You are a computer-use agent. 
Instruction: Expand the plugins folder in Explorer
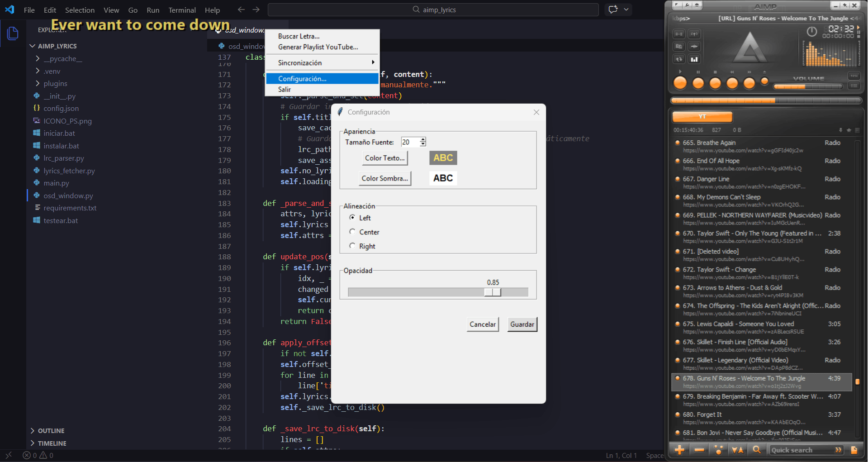pos(55,83)
